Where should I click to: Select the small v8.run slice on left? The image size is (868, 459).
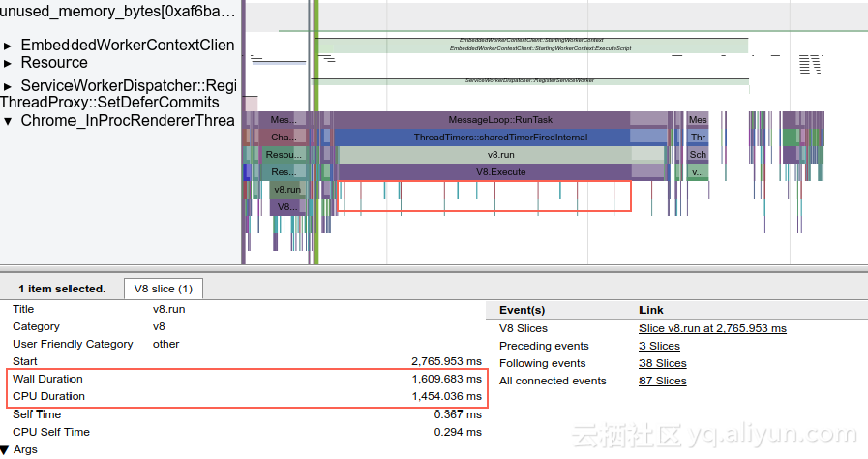[x=287, y=190]
